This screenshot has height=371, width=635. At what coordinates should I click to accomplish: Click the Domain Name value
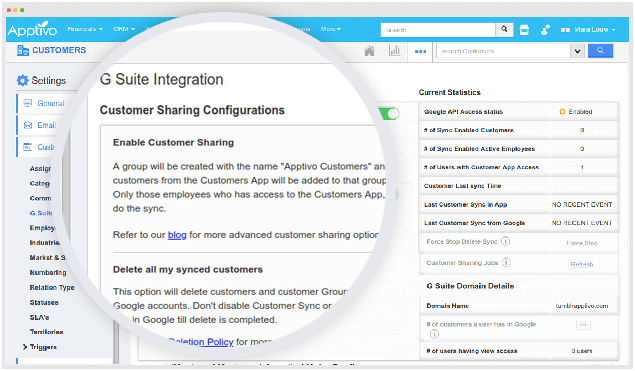582,306
